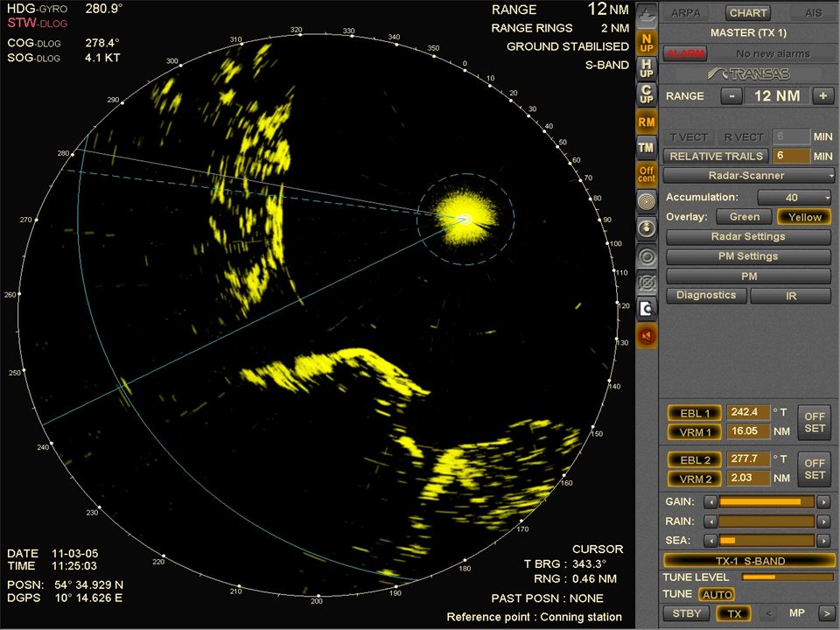Click the ship icon atop the sidebar
Image resolution: width=840 pixels, height=630 pixels.
647,15
